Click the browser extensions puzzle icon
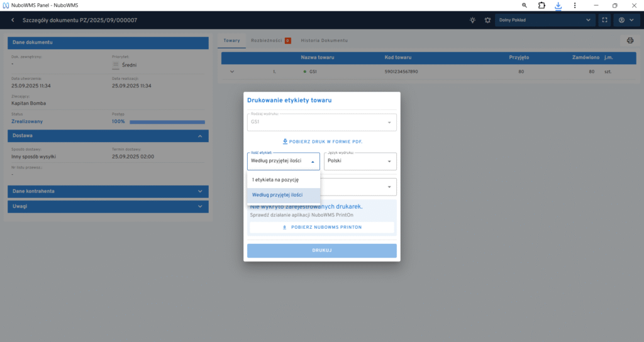Image resolution: width=644 pixels, height=342 pixels. [541, 5]
